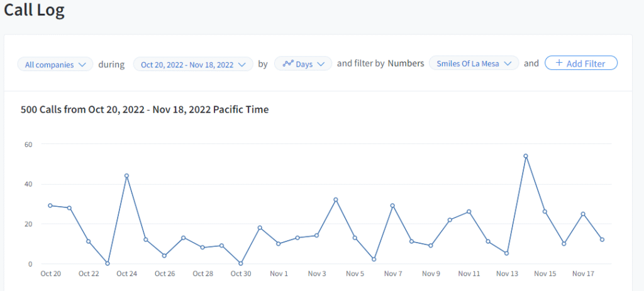Open the All companies dropdown
Screen dimensions: 644x291
tap(55, 64)
